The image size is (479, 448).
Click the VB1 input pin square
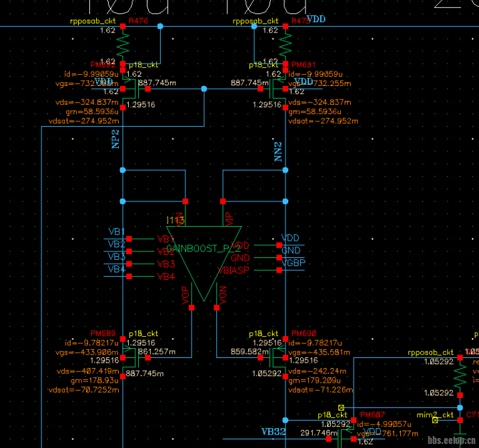point(130,239)
